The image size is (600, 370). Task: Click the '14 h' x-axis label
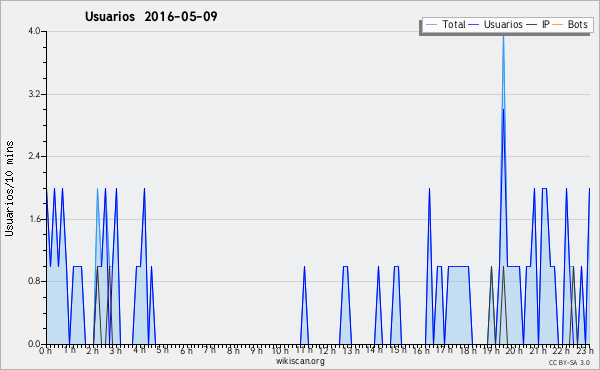tap(374, 350)
